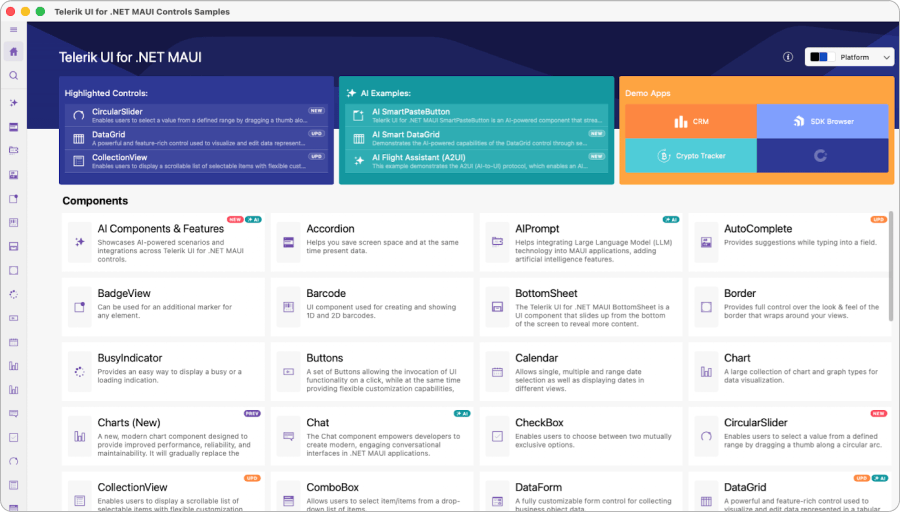Open the search icon in the left sidebar
The height and width of the screenshot is (512, 900).
pyautogui.click(x=14, y=76)
